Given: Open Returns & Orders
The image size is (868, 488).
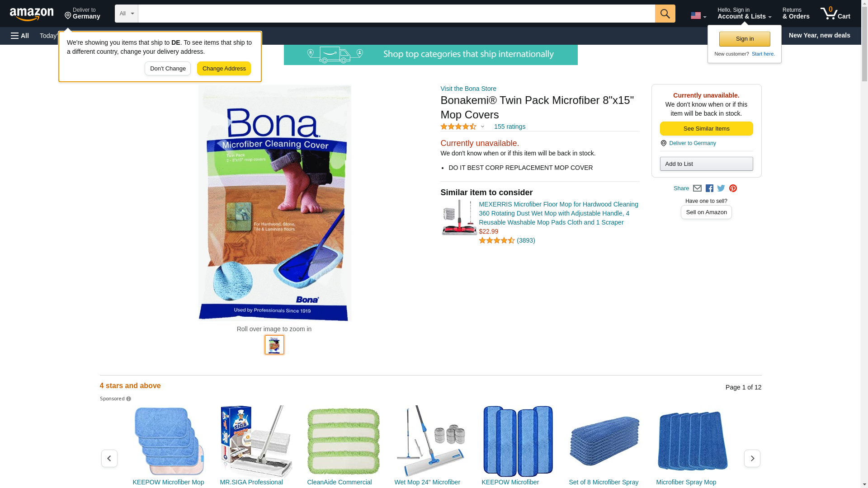Looking at the screenshot, I should pos(796,14).
